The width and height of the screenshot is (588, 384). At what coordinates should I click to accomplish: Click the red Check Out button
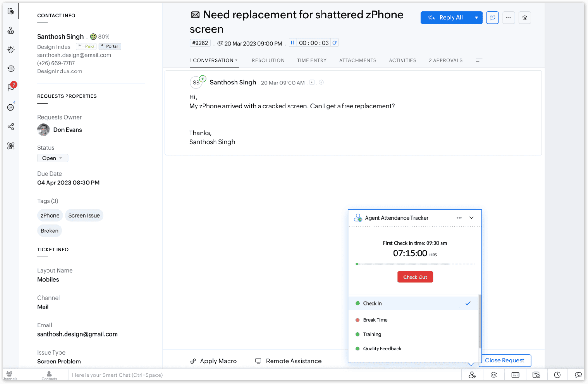coord(415,277)
